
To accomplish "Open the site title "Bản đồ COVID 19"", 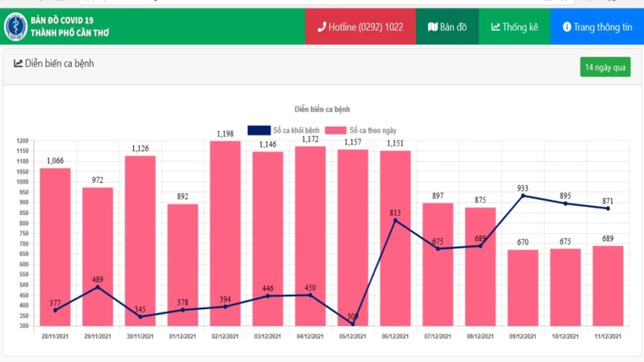I will pyautogui.click(x=70, y=21).
